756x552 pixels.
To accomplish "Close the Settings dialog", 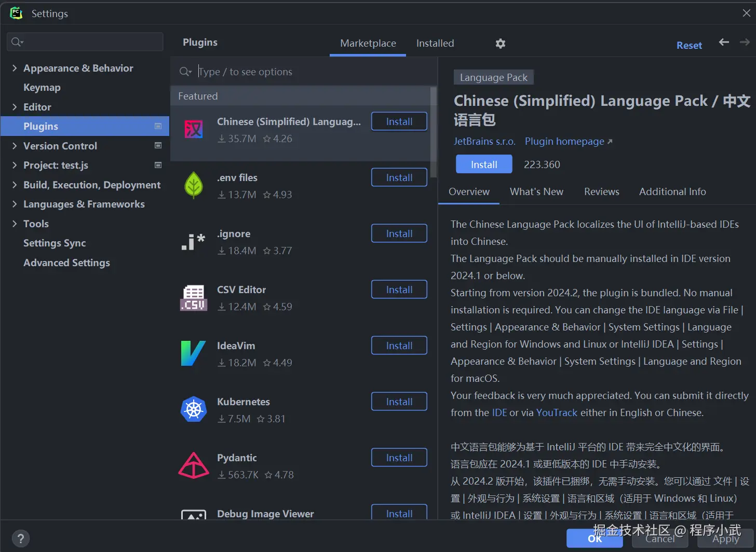I will tap(746, 13).
